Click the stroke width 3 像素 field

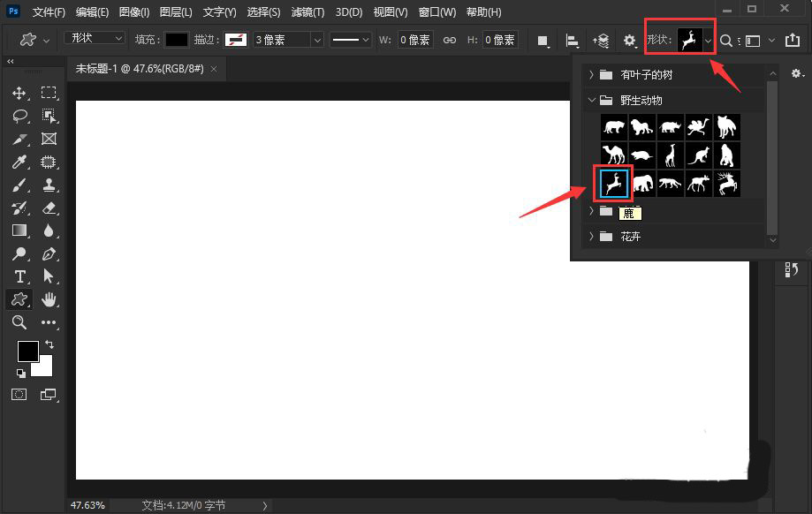[280, 40]
